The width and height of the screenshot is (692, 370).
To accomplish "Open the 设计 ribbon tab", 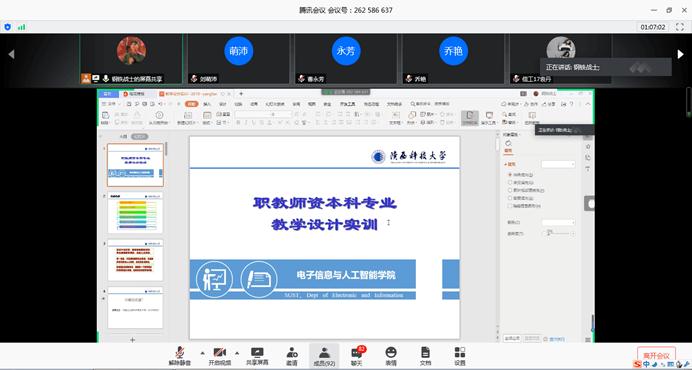I will click(223, 104).
